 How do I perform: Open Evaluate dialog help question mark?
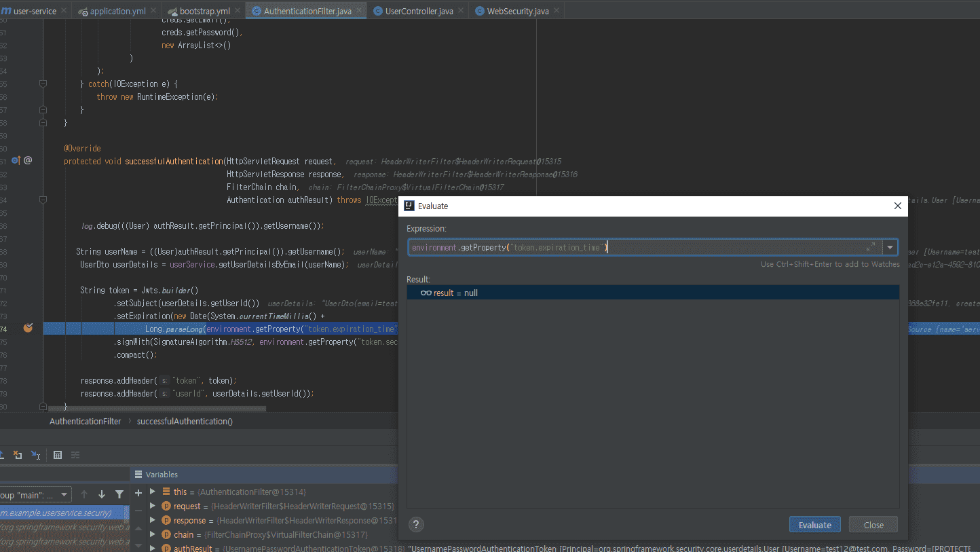coord(417,524)
